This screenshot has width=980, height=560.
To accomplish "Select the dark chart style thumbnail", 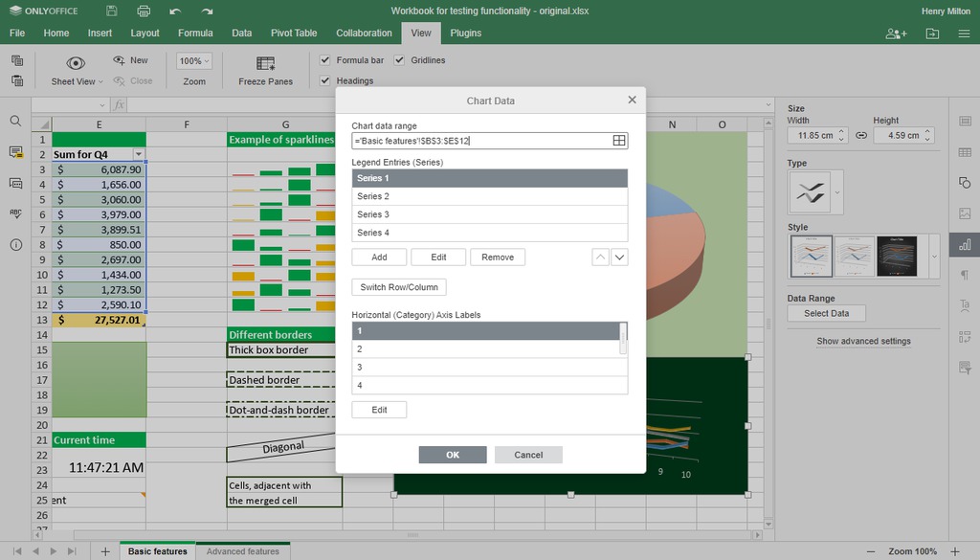I will point(897,257).
